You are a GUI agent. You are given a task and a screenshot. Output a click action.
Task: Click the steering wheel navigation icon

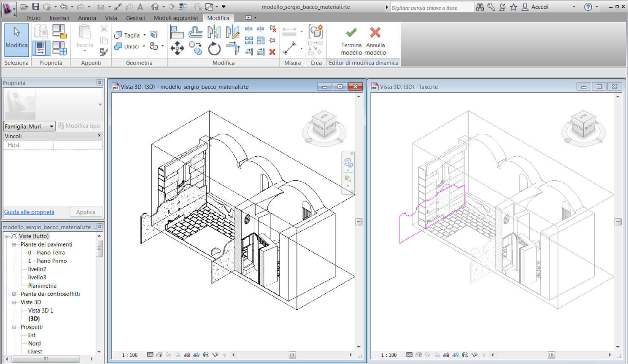point(348,163)
